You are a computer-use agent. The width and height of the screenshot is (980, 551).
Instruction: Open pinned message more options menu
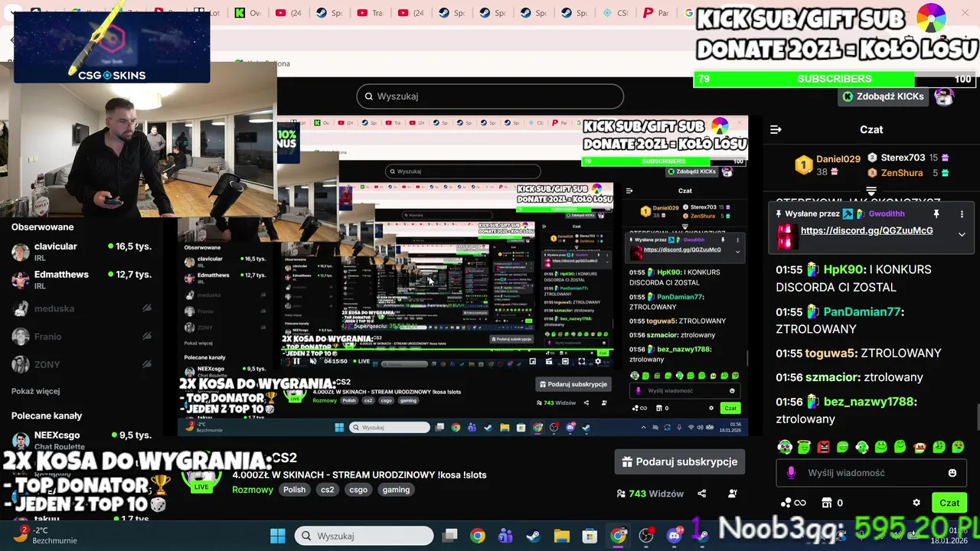[x=962, y=214]
